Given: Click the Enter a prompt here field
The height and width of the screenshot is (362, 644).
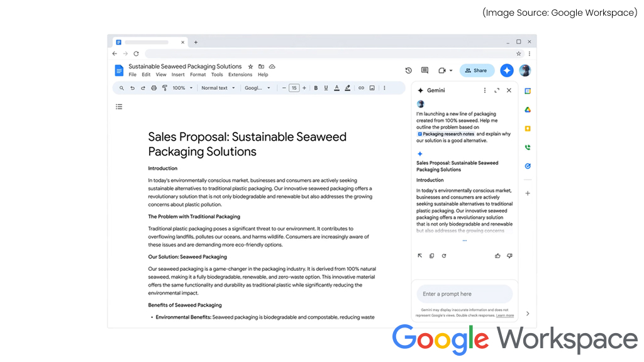Looking at the screenshot, I should point(465,294).
